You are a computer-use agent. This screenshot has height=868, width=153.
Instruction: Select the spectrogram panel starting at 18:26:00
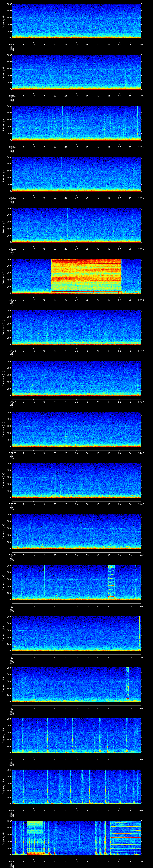[77, 633]
